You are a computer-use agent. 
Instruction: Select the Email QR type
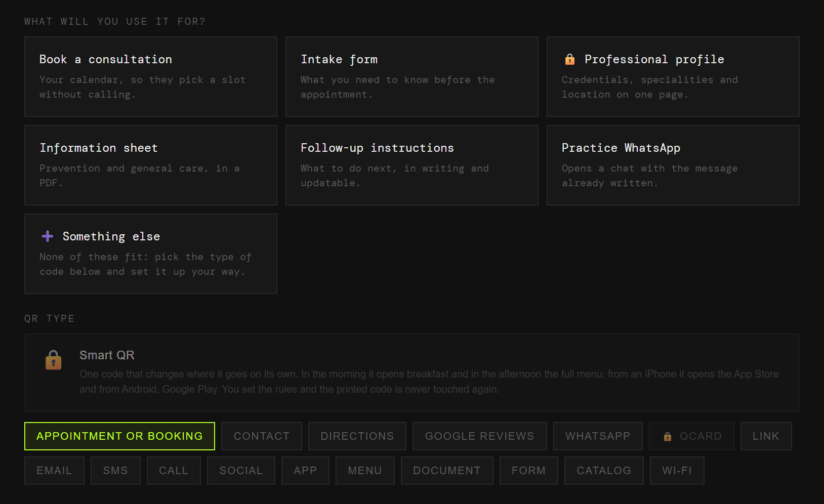tap(54, 471)
